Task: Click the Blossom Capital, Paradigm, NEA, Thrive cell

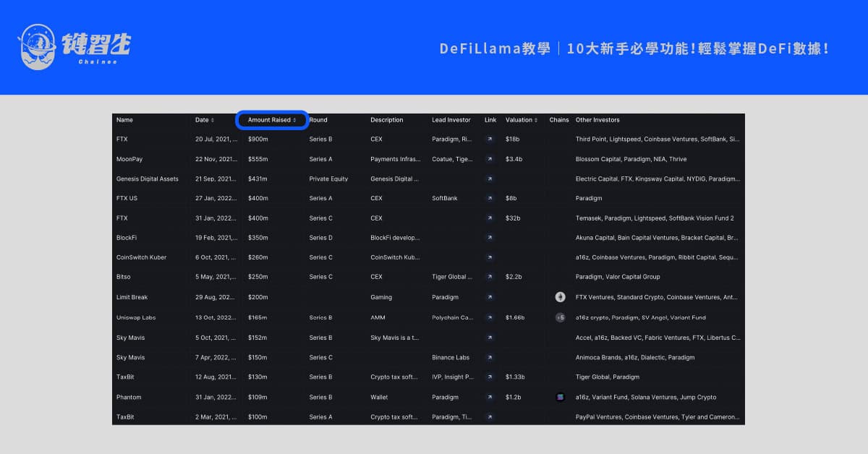Action: [631, 159]
